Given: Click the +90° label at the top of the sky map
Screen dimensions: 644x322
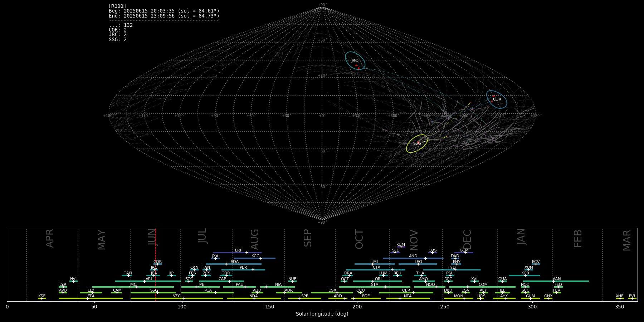Looking at the screenshot, I should point(322,5).
